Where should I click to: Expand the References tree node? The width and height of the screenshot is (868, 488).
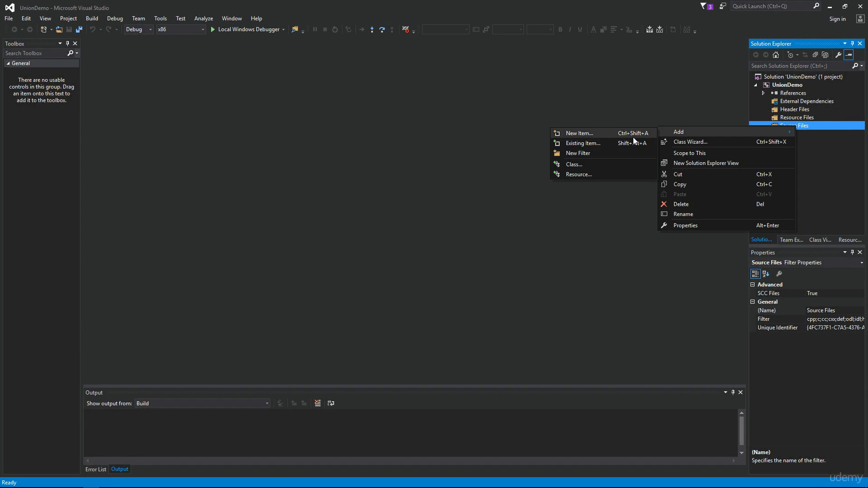764,93
